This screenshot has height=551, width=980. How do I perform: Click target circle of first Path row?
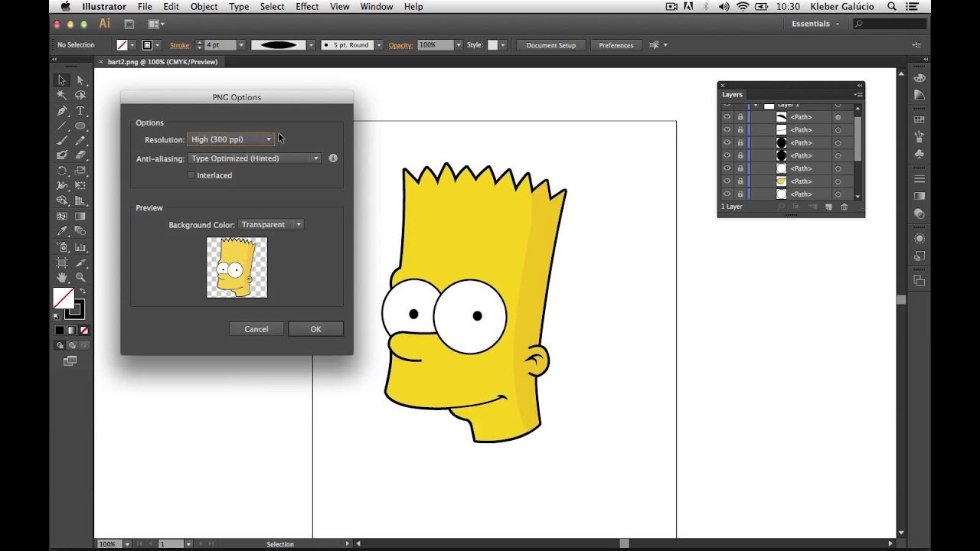point(838,117)
